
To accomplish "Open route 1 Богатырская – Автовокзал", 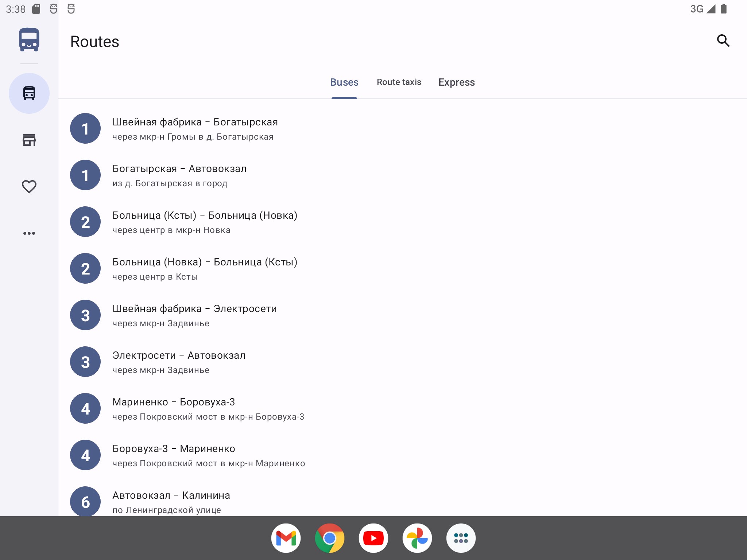I will (179, 175).
